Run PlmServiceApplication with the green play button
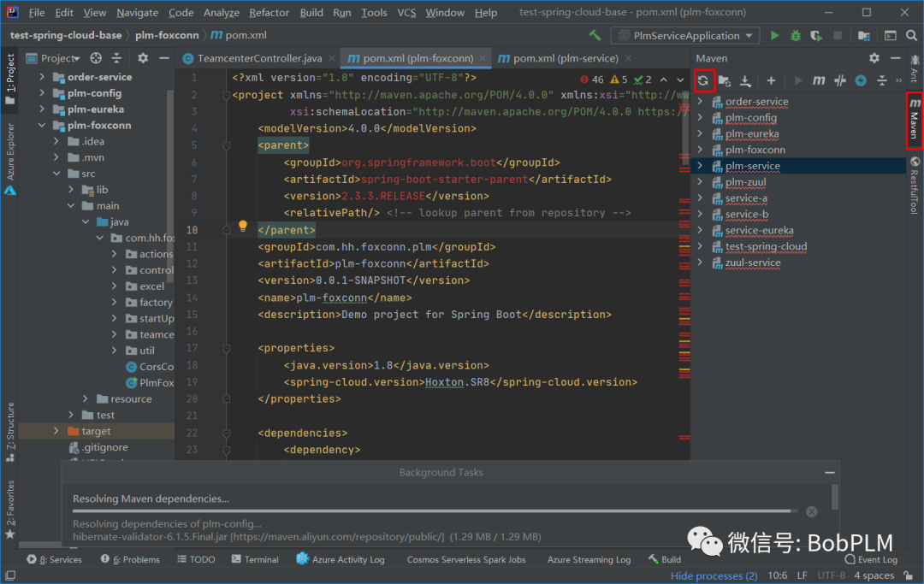Viewport: 924px width, 584px height. coord(774,36)
